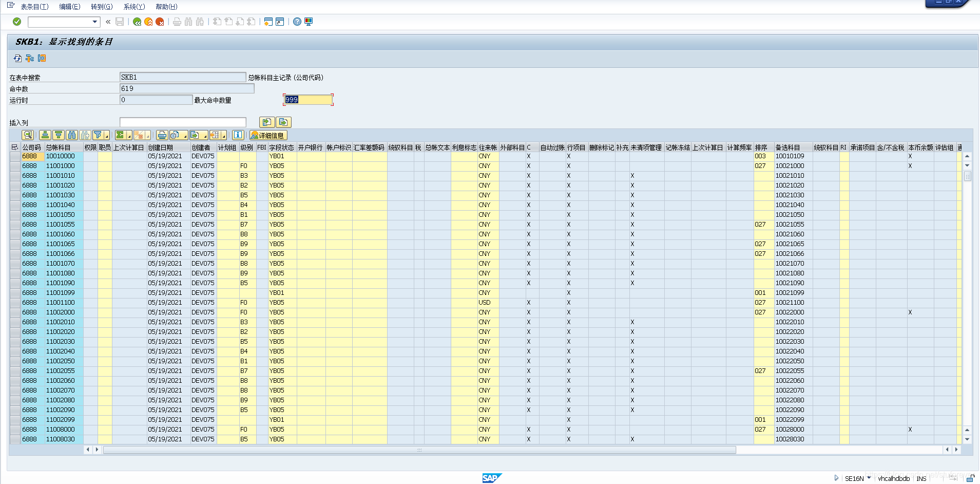Click the third icon in the application toolbar
Screen dimensions: 980x484
coord(42,58)
